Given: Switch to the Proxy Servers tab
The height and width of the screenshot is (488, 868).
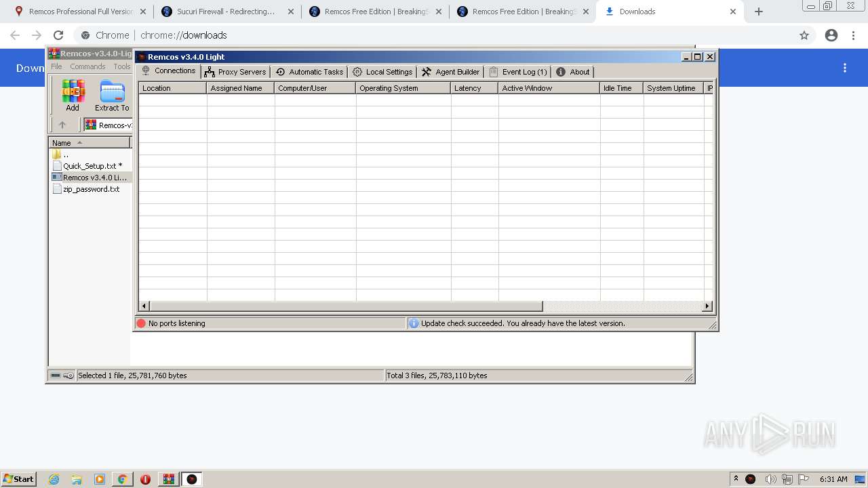Looking at the screenshot, I should tap(235, 72).
